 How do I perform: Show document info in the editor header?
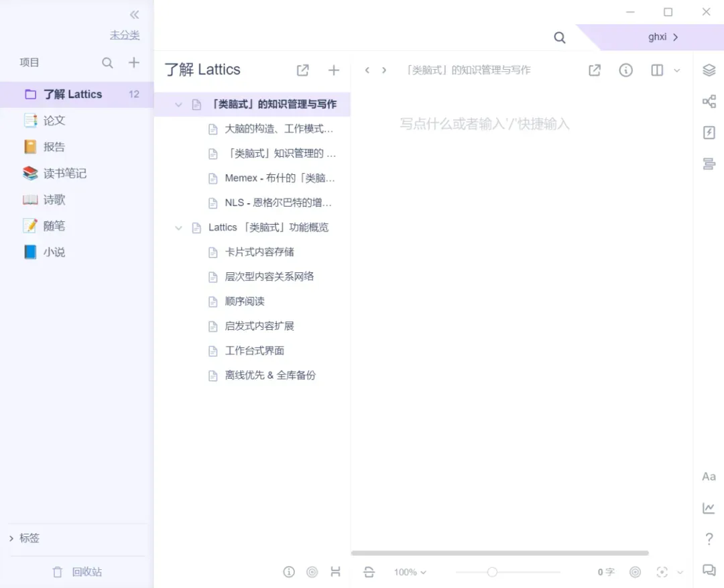click(x=625, y=70)
